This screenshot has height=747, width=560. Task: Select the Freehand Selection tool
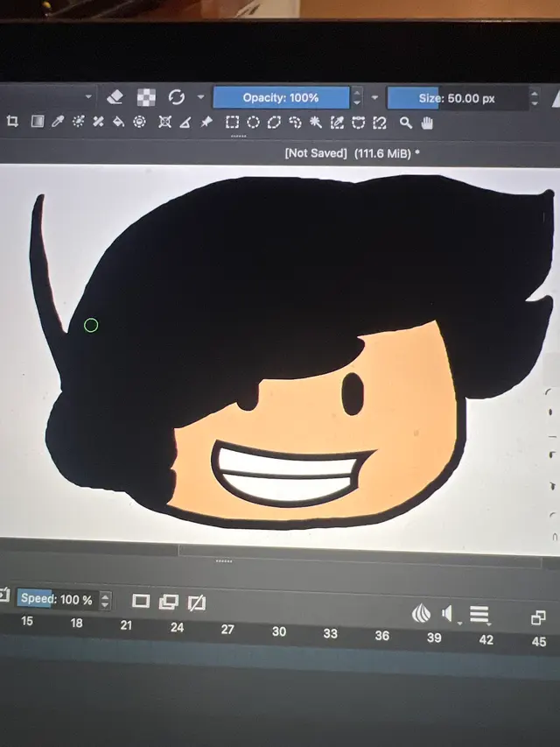pyautogui.click(x=295, y=123)
